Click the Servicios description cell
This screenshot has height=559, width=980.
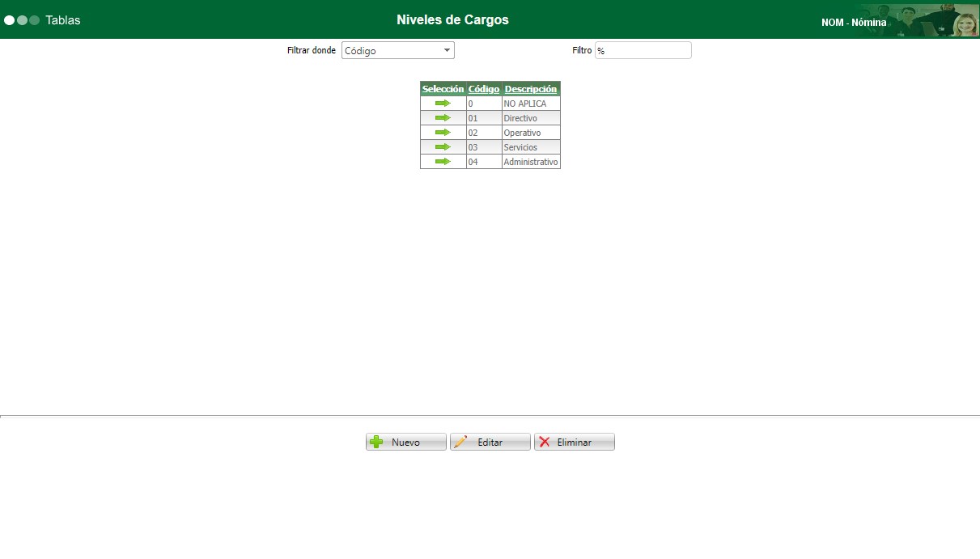pos(531,147)
